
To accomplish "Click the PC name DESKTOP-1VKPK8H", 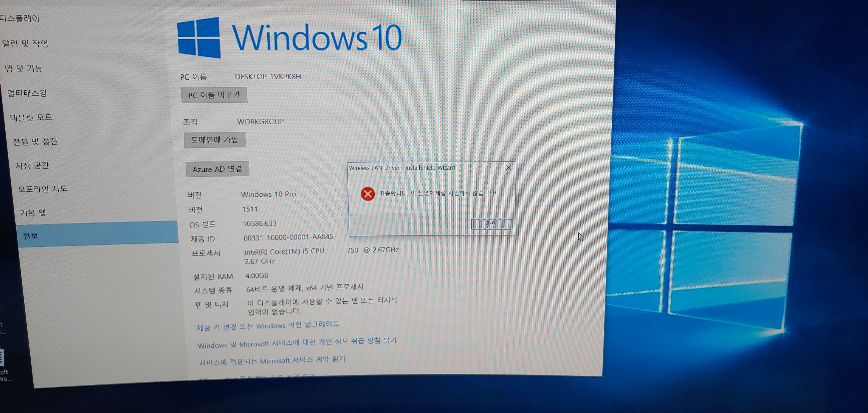I will click(x=268, y=76).
